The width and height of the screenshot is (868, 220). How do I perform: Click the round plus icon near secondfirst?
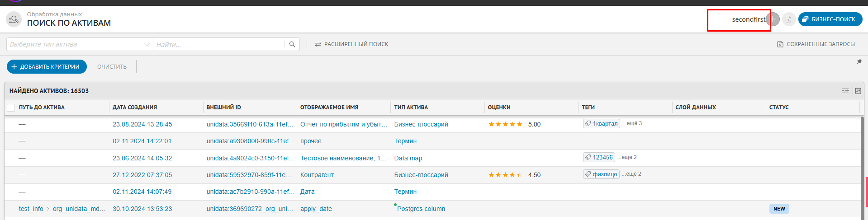click(773, 19)
